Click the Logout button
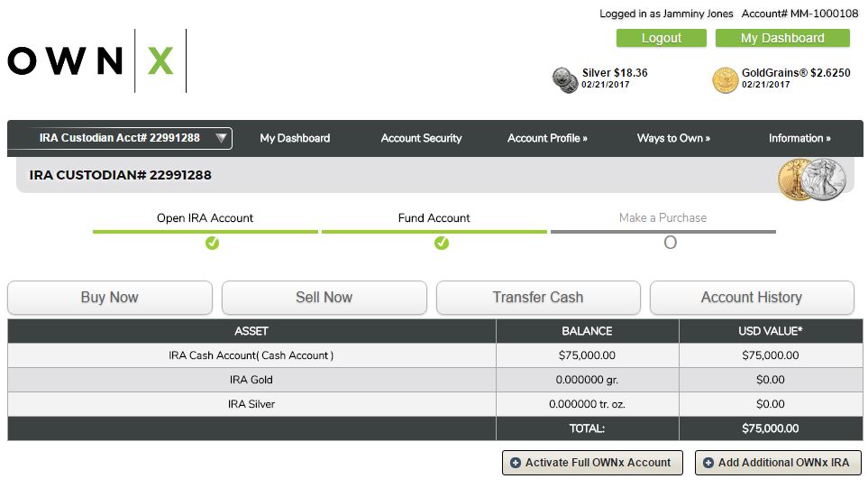The width and height of the screenshot is (868, 488). 661,38
